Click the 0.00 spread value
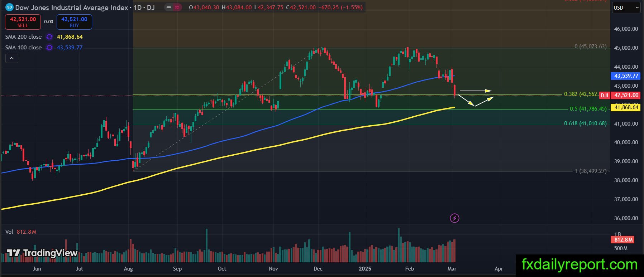Viewport: 644px width, 277px height. [x=49, y=22]
